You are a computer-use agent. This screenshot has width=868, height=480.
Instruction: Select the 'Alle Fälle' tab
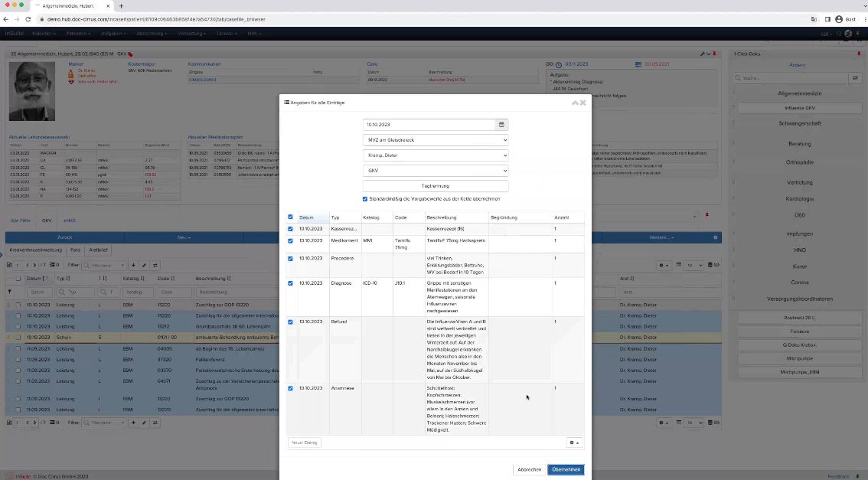21,220
